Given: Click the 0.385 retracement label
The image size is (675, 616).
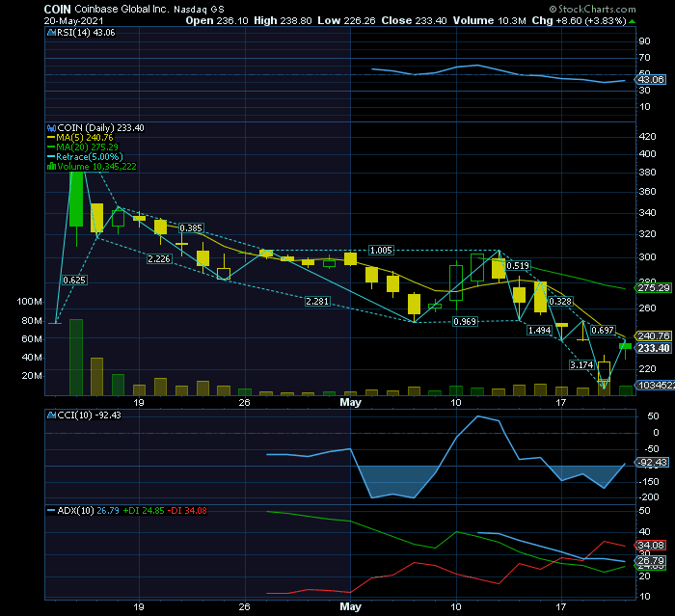Looking at the screenshot, I should coord(191,228).
